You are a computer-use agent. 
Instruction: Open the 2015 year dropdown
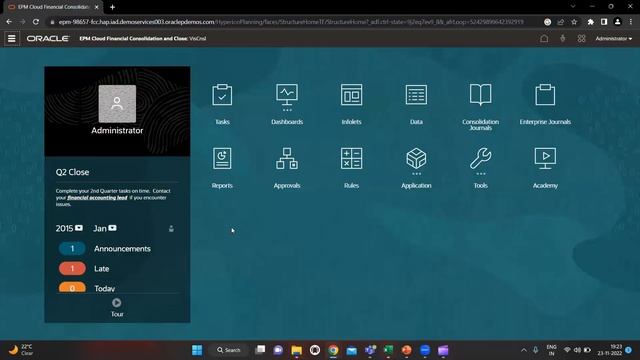click(79, 228)
